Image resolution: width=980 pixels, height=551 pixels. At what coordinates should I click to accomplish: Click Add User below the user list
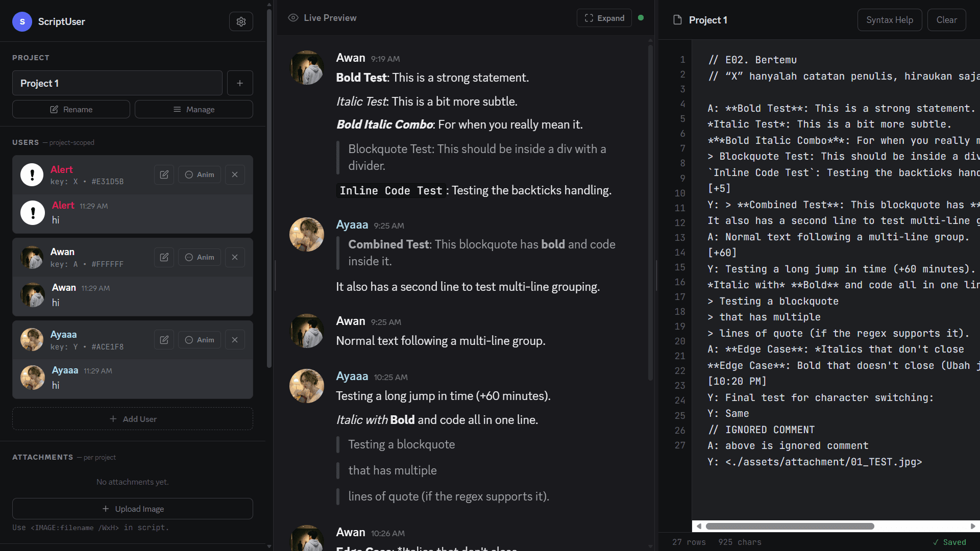(132, 418)
